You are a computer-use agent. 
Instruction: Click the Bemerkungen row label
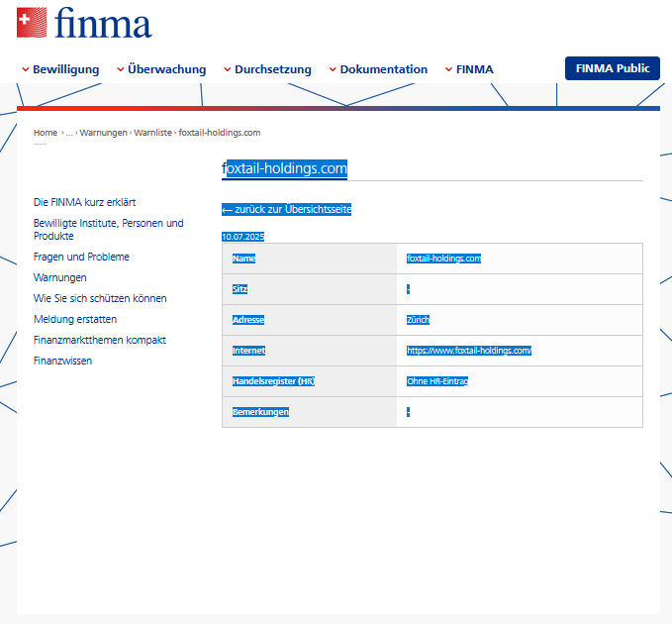(x=260, y=412)
